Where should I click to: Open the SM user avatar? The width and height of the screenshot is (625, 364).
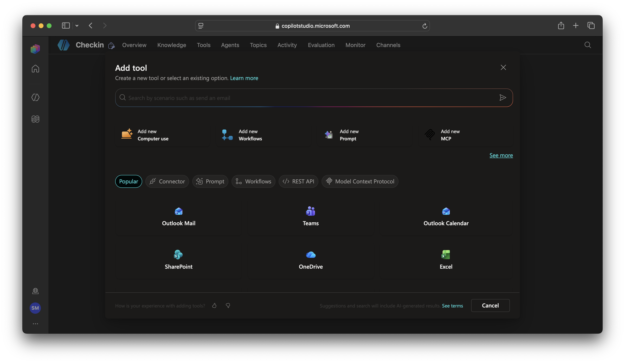pos(35,308)
